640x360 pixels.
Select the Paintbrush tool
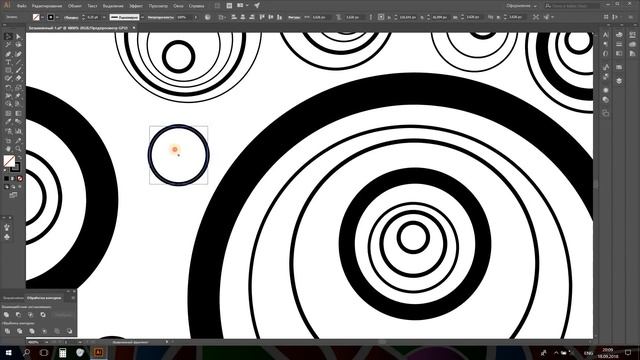[18, 70]
